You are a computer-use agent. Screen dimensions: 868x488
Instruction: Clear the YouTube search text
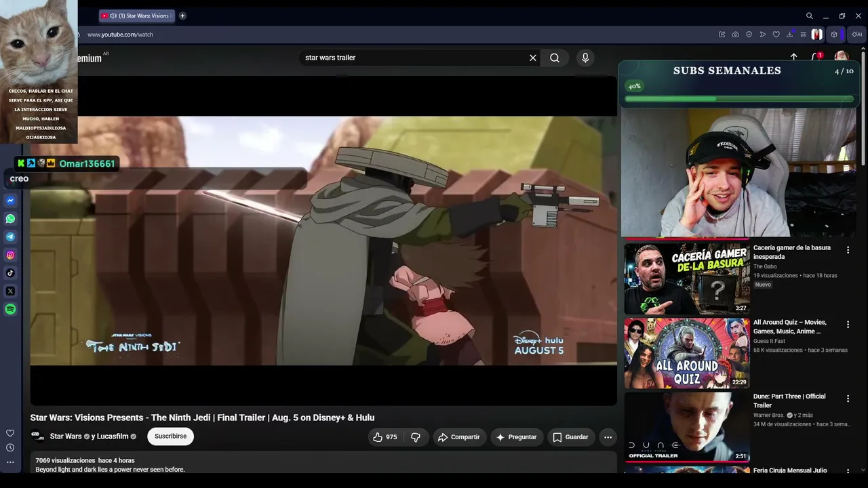[533, 58]
